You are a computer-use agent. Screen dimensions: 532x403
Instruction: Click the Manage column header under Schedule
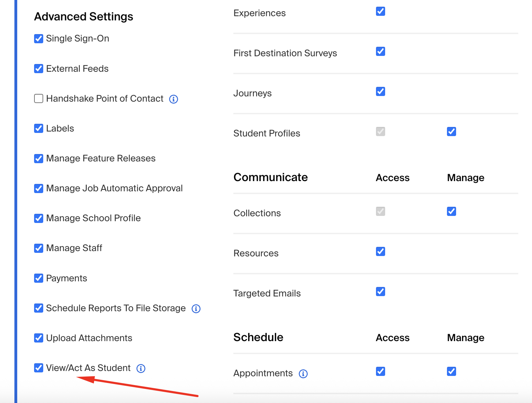tap(466, 338)
